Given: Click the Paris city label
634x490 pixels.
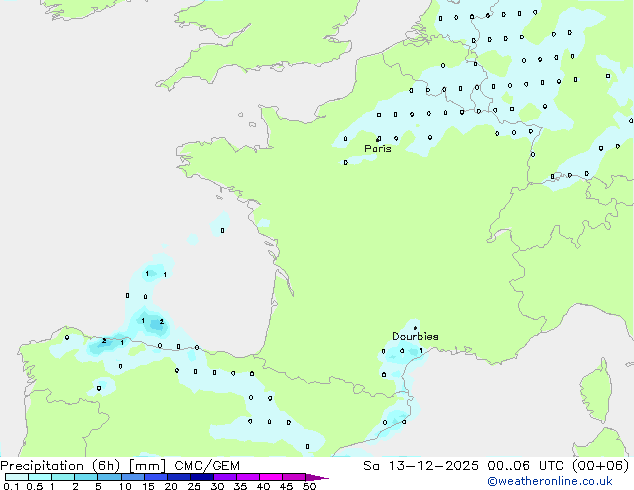Looking at the screenshot, I should click(x=377, y=148).
